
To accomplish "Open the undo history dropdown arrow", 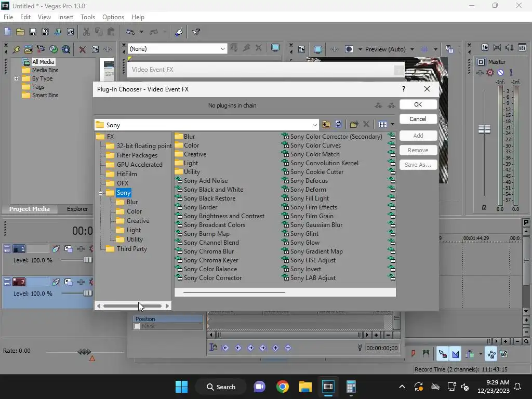I will point(141,32).
